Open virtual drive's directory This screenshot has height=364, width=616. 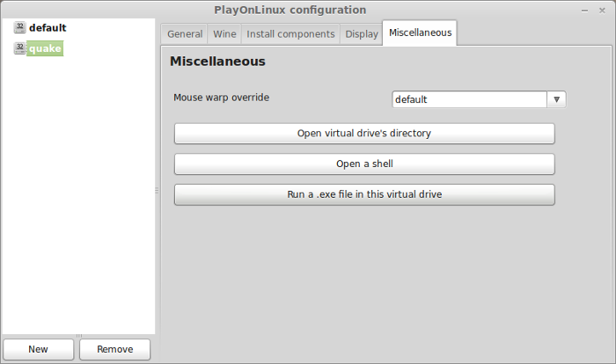pos(364,134)
